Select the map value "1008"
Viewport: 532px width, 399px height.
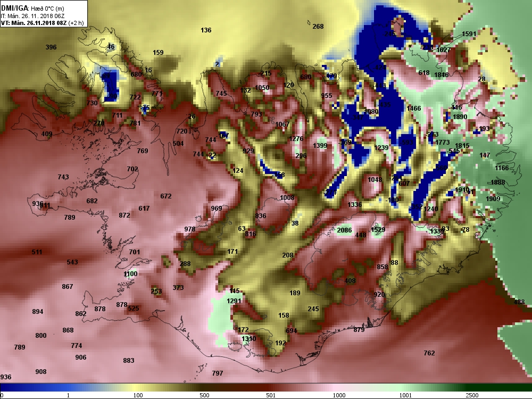287,198
